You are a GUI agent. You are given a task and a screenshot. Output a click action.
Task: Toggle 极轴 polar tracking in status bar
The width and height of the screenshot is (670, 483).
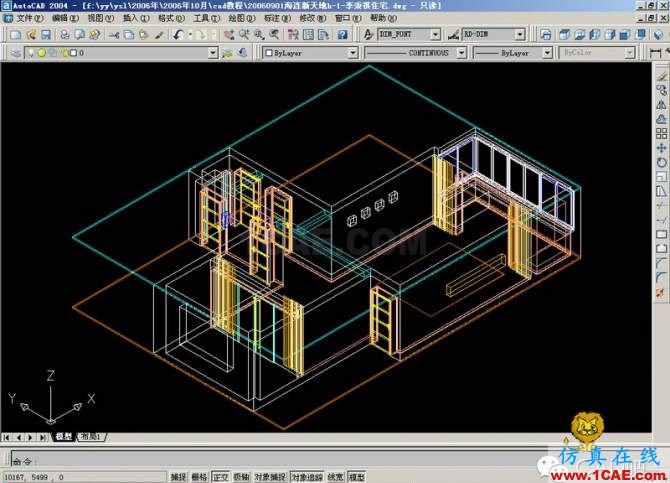241,477
